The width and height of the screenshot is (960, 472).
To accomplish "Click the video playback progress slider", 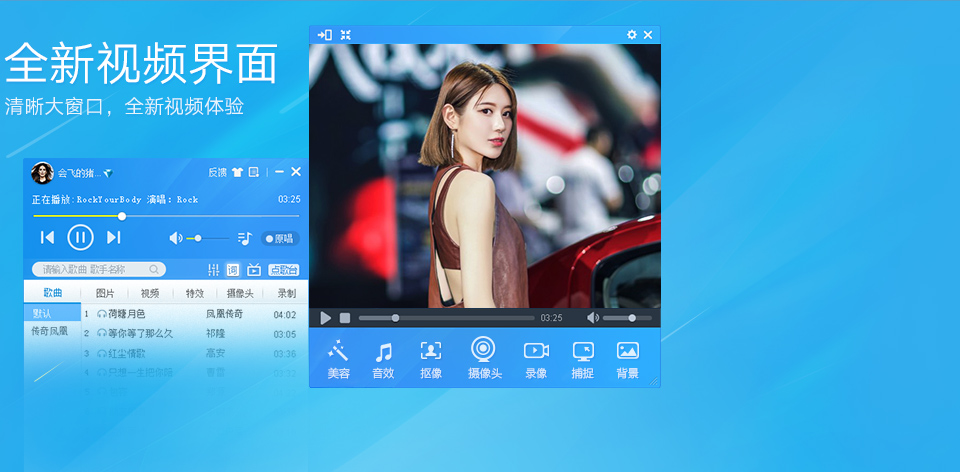I will (446, 318).
